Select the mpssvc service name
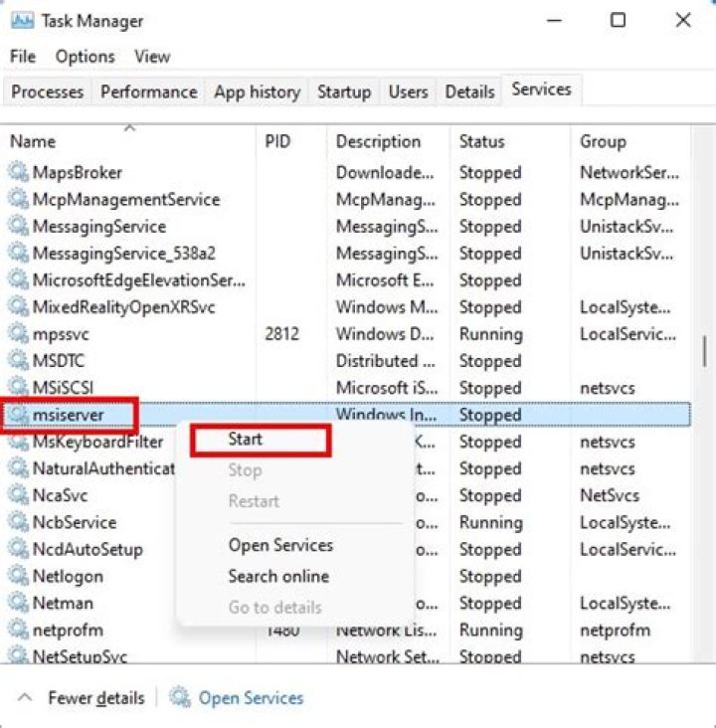 tap(61, 334)
